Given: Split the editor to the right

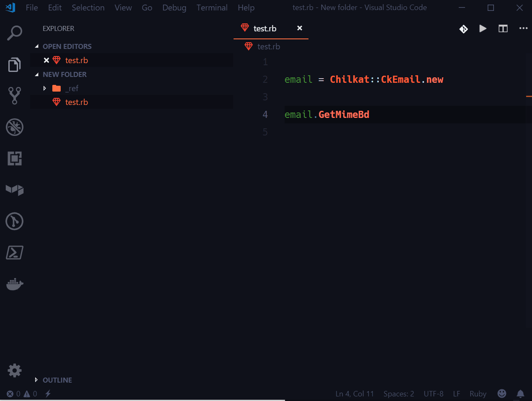Looking at the screenshot, I should (503, 28).
